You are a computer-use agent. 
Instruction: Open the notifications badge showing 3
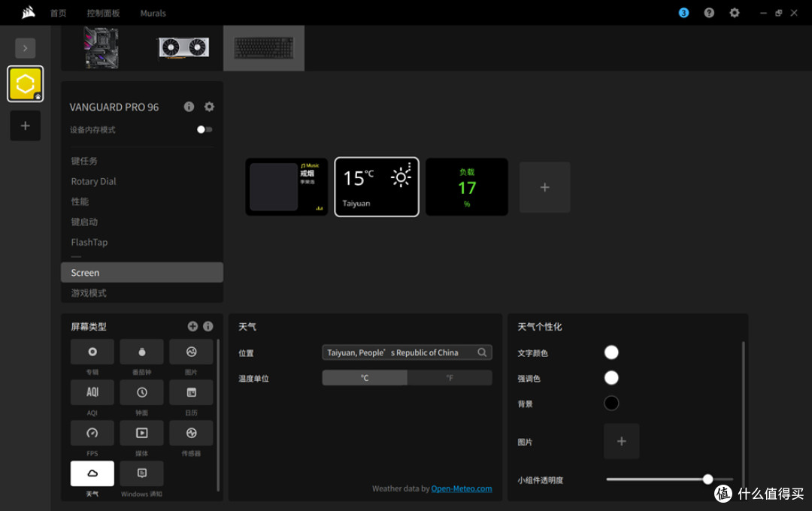click(x=683, y=13)
